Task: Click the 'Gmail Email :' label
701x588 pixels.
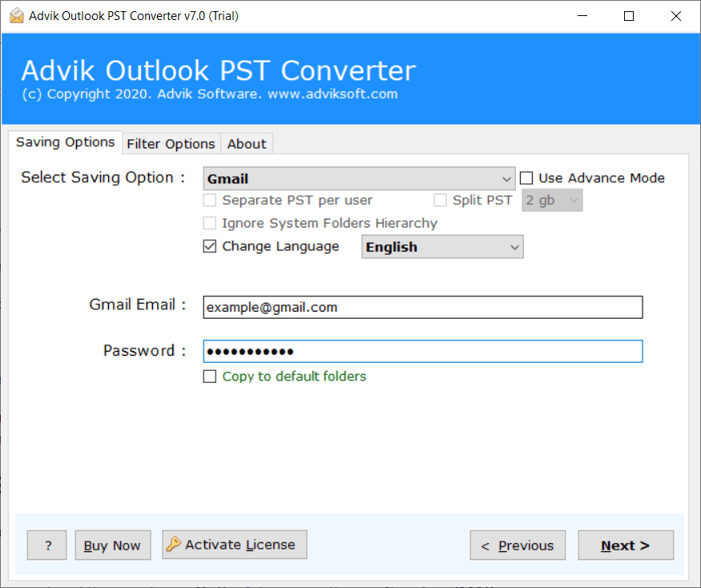Action: [x=137, y=304]
